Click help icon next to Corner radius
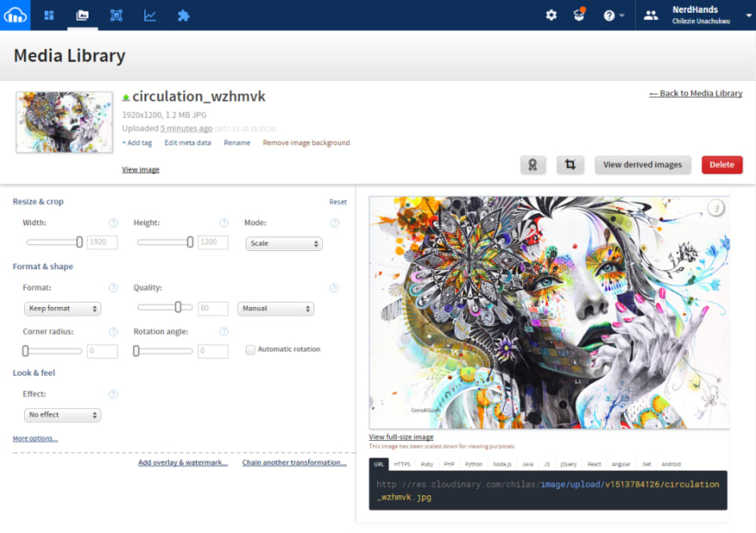Viewport: 756px width, 533px height. point(113,332)
